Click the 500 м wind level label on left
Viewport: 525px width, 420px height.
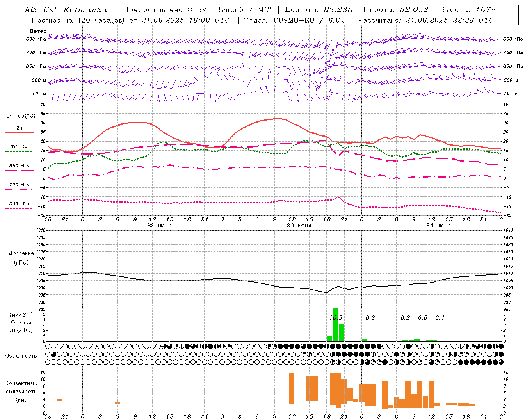coord(39,80)
